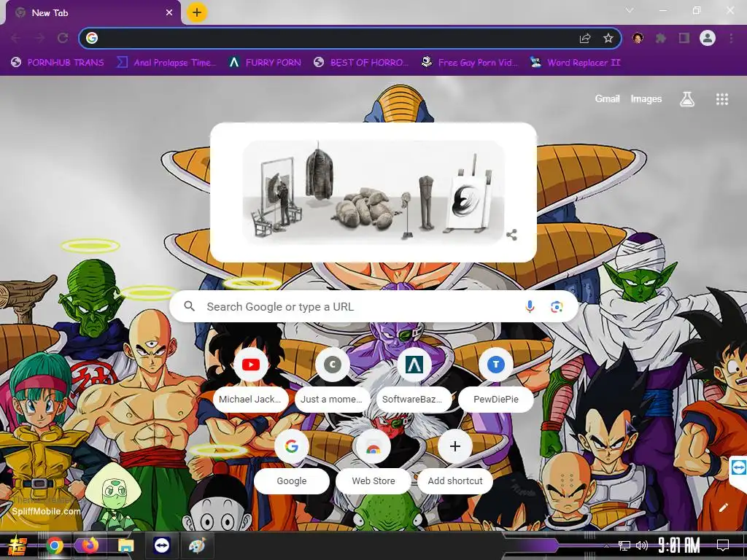Click the magnifier icon in search box
Viewport: 747px width, 560px height.
click(x=189, y=306)
